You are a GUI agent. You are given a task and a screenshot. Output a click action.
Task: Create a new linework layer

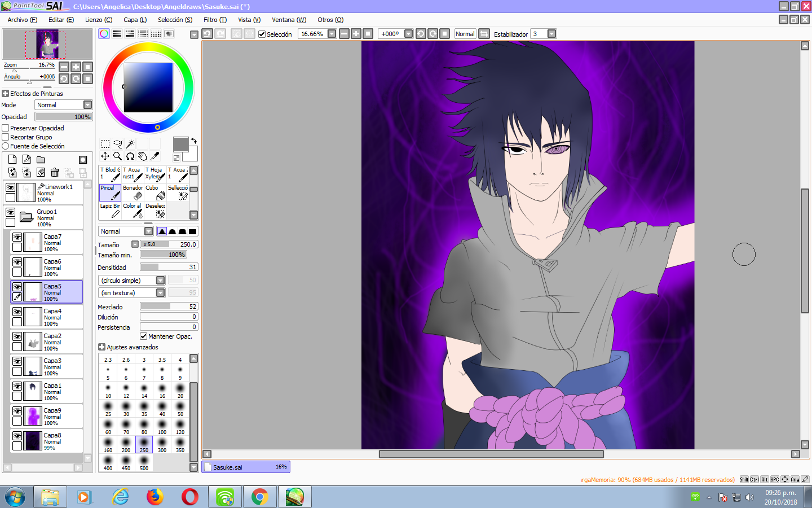[x=27, y=160]
